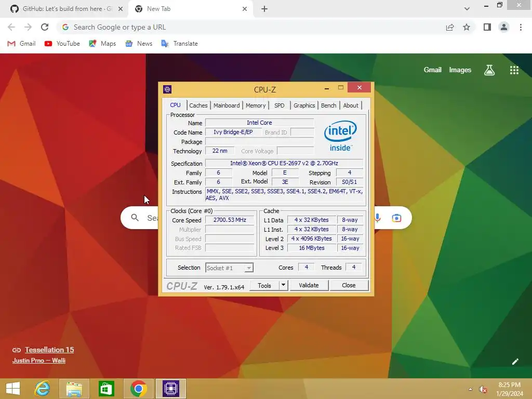The height and width of the screenshot is (399, 532).
Task: Click the Intel inside logo in CPU-Z
Action: [340, 136]
